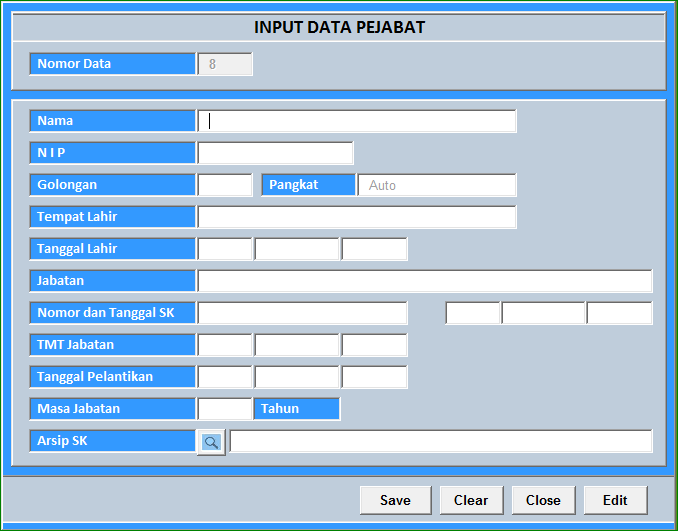This screenshot has height=531, width=678.
Task: Click the Tanggal Lahir month box
Action: [x=297, y=249]
